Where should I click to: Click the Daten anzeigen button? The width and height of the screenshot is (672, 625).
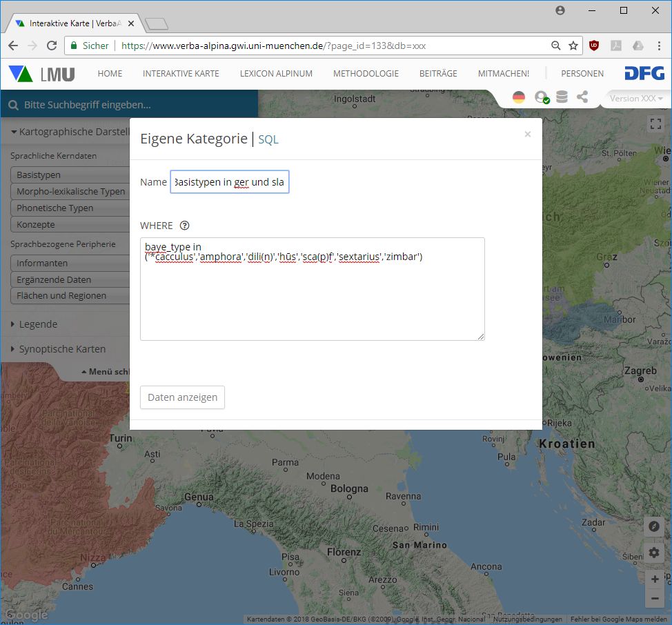[182, 397]
